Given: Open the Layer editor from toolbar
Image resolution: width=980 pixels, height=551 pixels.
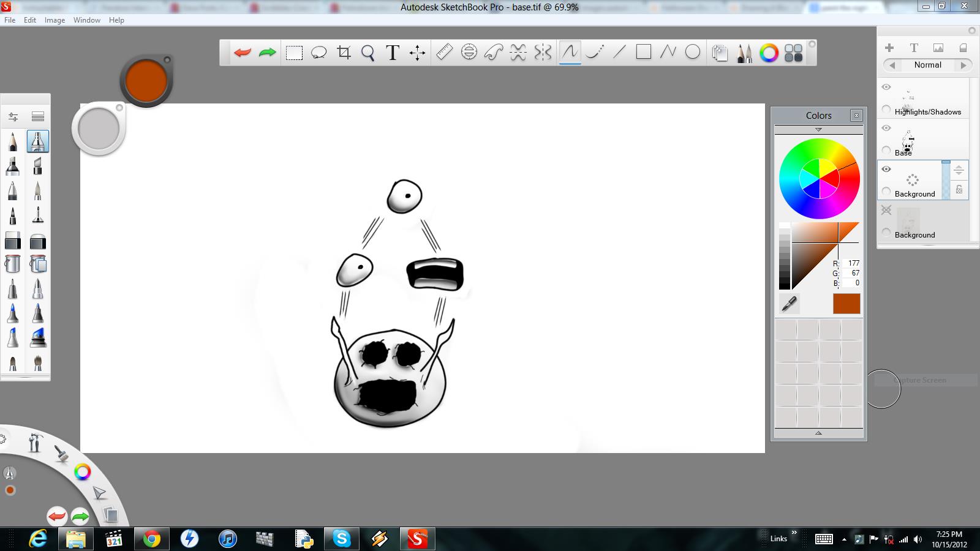Looking at the screenshot, I should [720, 53].
